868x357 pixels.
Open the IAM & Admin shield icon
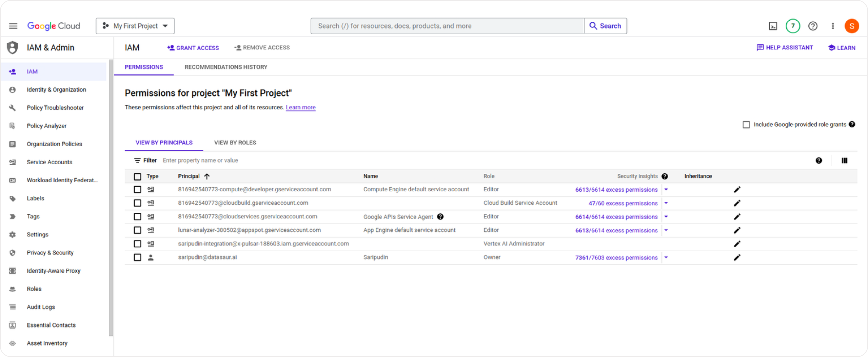(x=13, y=47)
